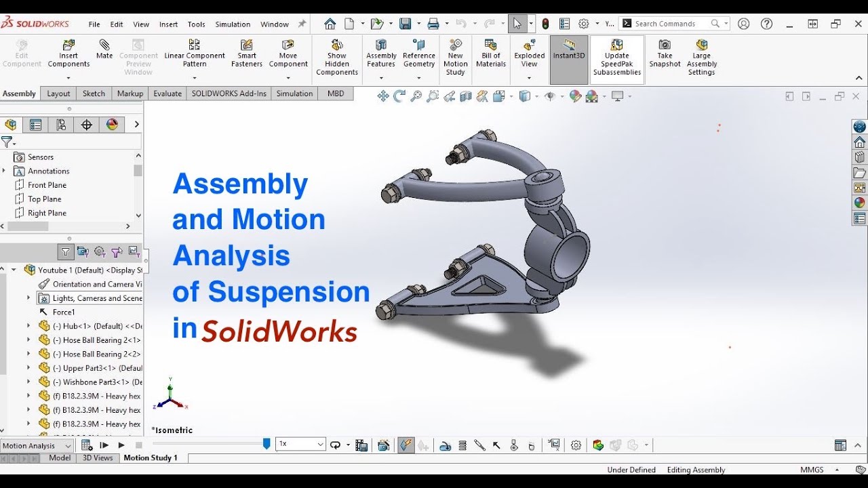
Task: Open the Insert menu
Action: point(168,24)
